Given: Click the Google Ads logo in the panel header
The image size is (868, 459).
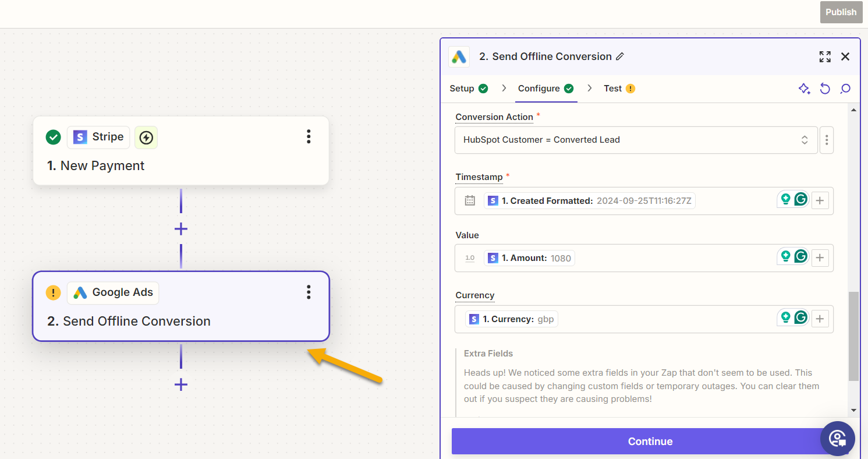Looking at the screenshot, I should click(x=459, y=57).
